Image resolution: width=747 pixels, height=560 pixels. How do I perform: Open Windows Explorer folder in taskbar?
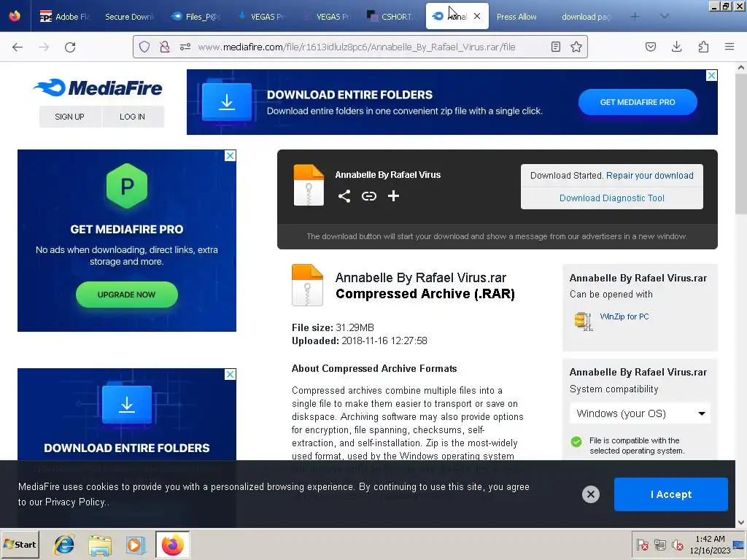(x=99, y=545)
